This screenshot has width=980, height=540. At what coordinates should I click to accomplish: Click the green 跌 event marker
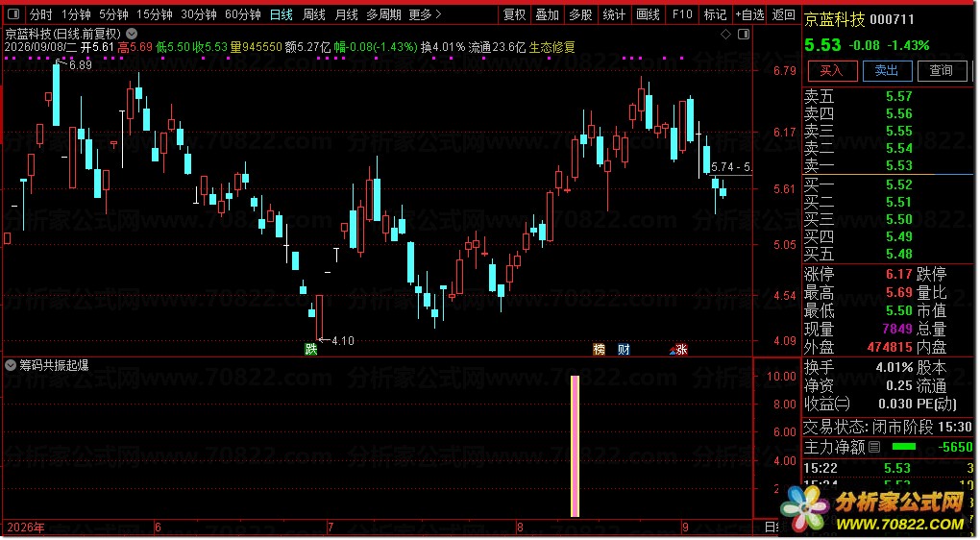point(311,349)
